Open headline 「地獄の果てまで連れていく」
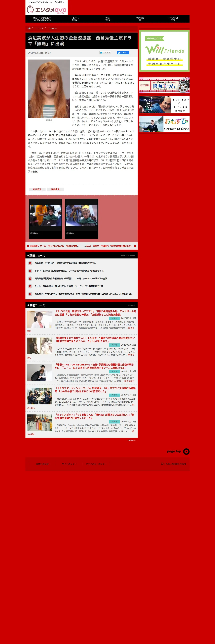215x644 pixels. tap(95, 340)
